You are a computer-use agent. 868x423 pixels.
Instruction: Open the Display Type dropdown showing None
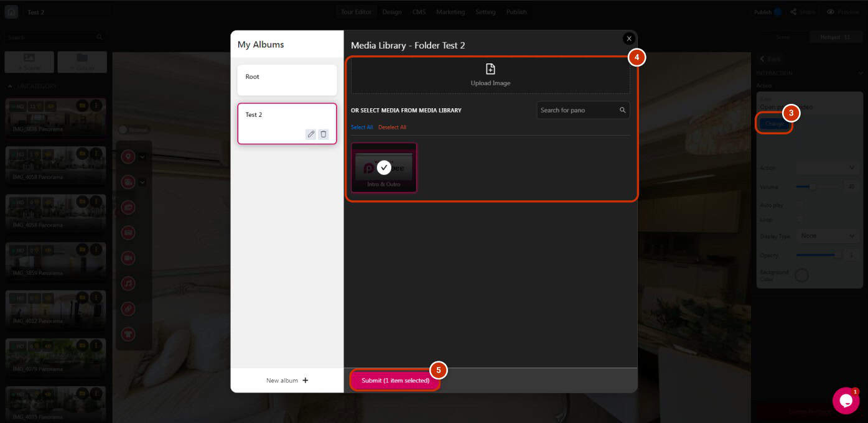pos(828,236)
